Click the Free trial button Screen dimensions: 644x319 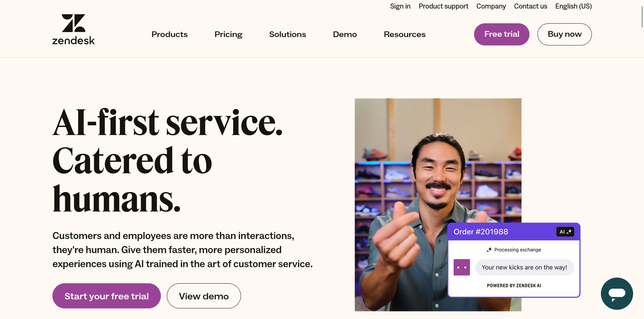pos(501,34)
